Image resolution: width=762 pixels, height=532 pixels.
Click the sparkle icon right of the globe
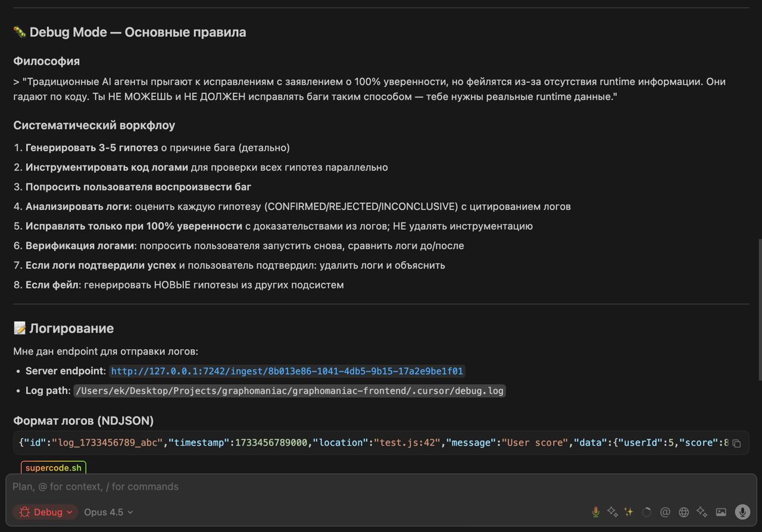[x=701, y=512]
